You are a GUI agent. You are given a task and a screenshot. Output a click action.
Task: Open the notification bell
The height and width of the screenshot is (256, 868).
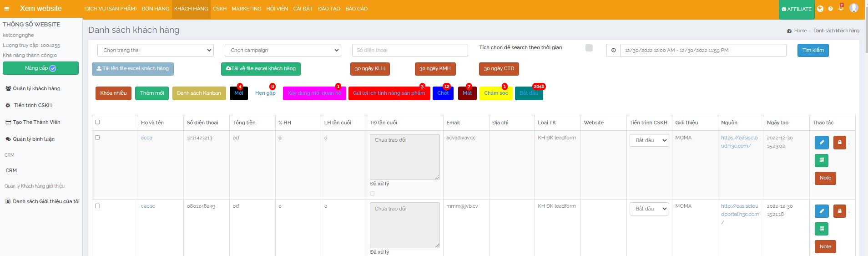[x=841, y=8]
